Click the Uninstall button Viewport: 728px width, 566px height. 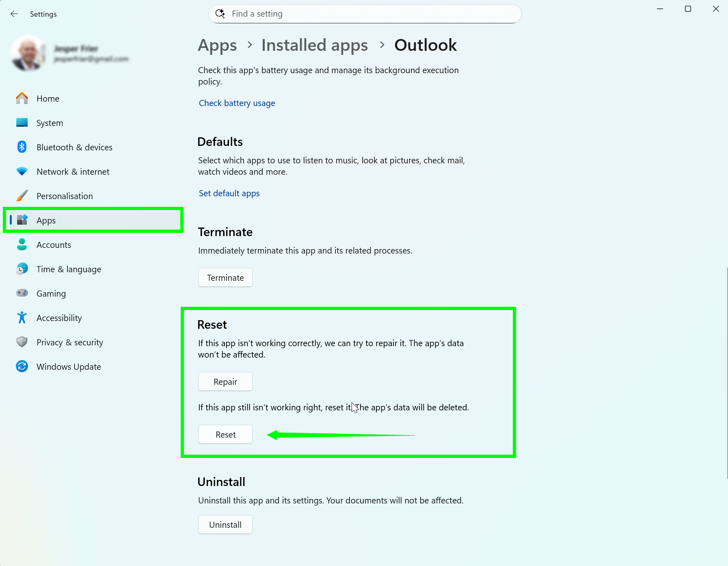coord(225,525)
